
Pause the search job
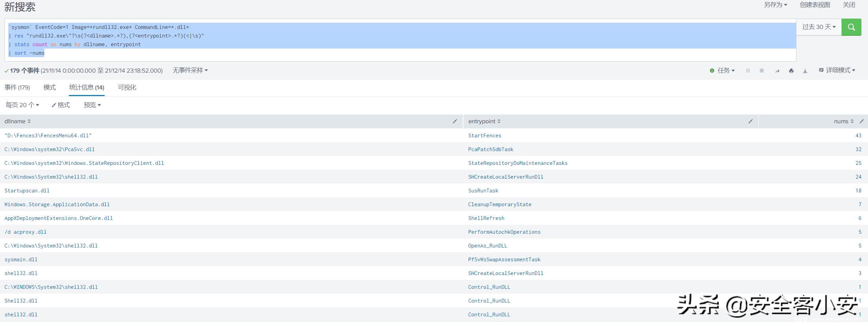(748, 71)
